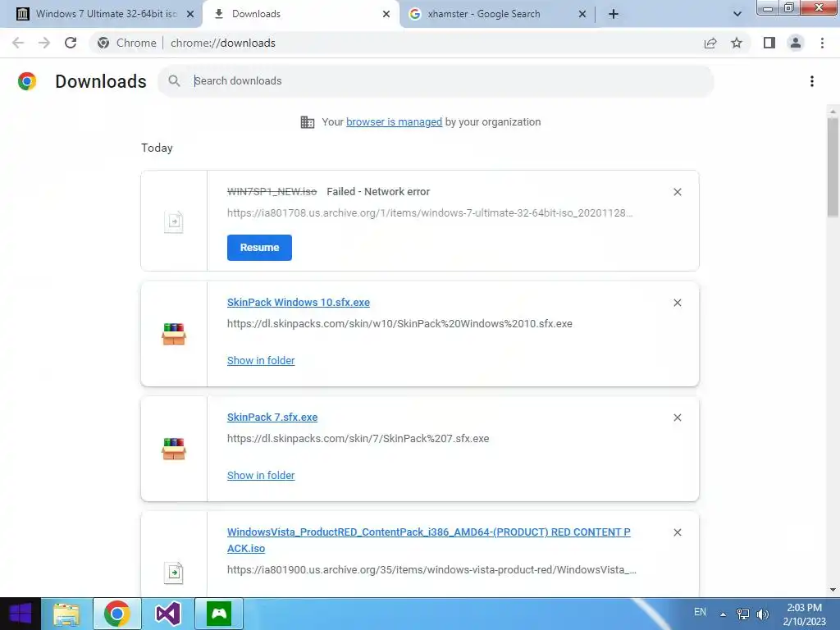Switch to the Windows 7 Ultimate tab
The height and width of the screenshot is (630, 840).
pyautogui.click(x=100, y=14)
